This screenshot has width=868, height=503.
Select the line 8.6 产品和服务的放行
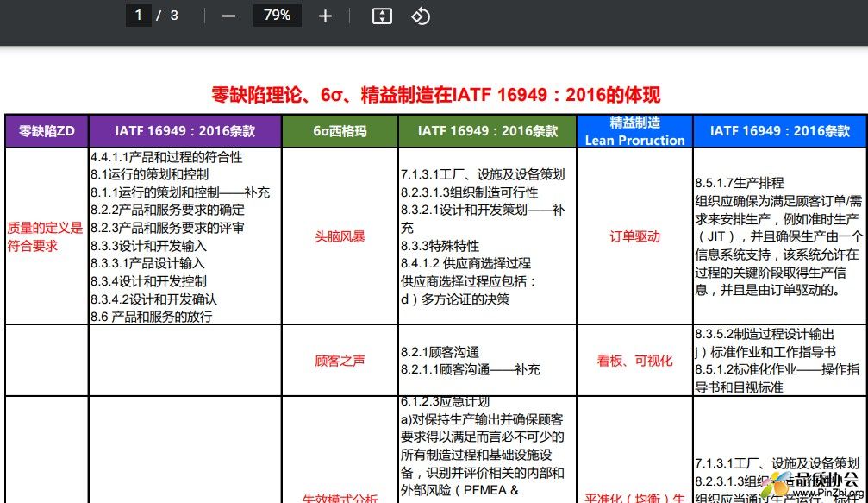click(x=151, y=317)
